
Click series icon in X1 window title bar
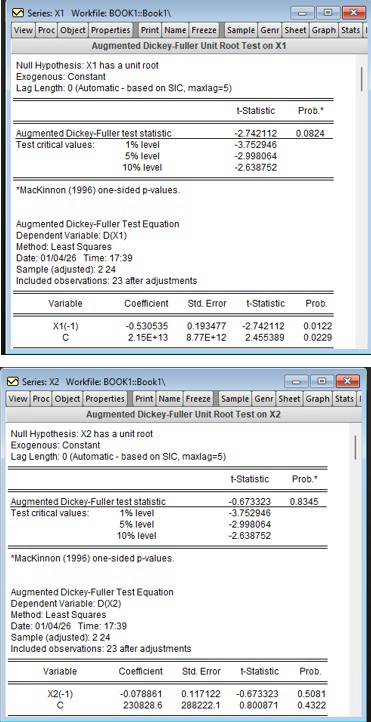pyautogui.click(x=18, y=13)
